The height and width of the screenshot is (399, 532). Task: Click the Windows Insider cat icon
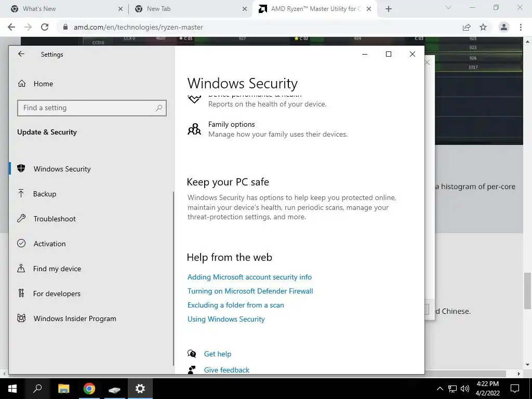(x=21, y=318)
